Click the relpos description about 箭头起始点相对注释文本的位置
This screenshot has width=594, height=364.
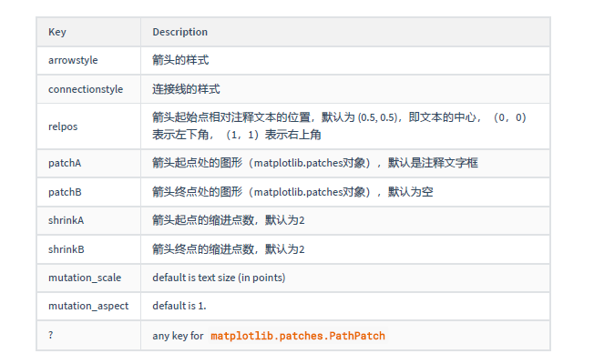tap(339, 126)
